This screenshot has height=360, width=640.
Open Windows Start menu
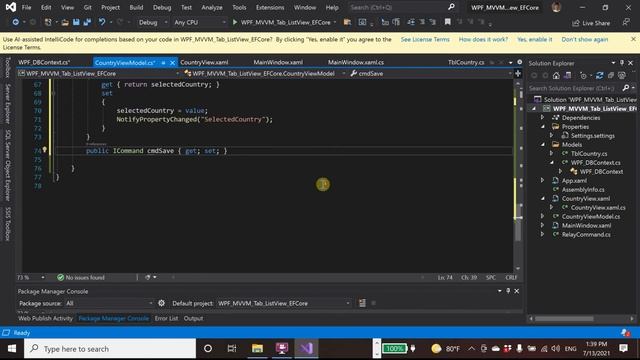point(12,349)
